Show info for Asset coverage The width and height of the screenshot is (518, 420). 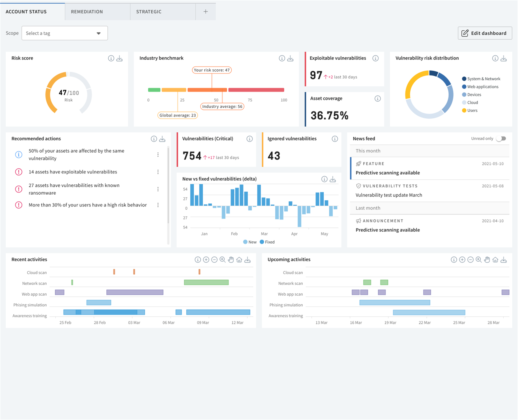378,98
